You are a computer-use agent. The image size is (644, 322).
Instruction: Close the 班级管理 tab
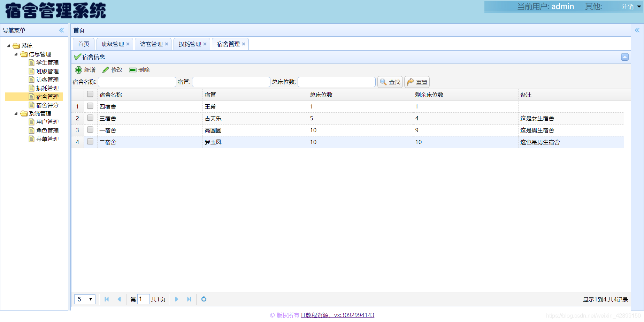[128, 44]
